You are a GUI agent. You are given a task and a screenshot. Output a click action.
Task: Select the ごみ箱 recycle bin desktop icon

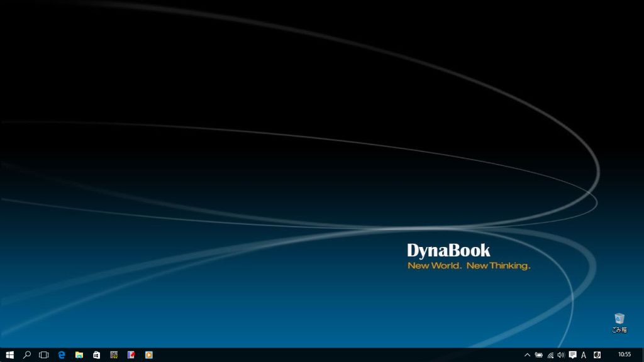(x=619, y=322)
